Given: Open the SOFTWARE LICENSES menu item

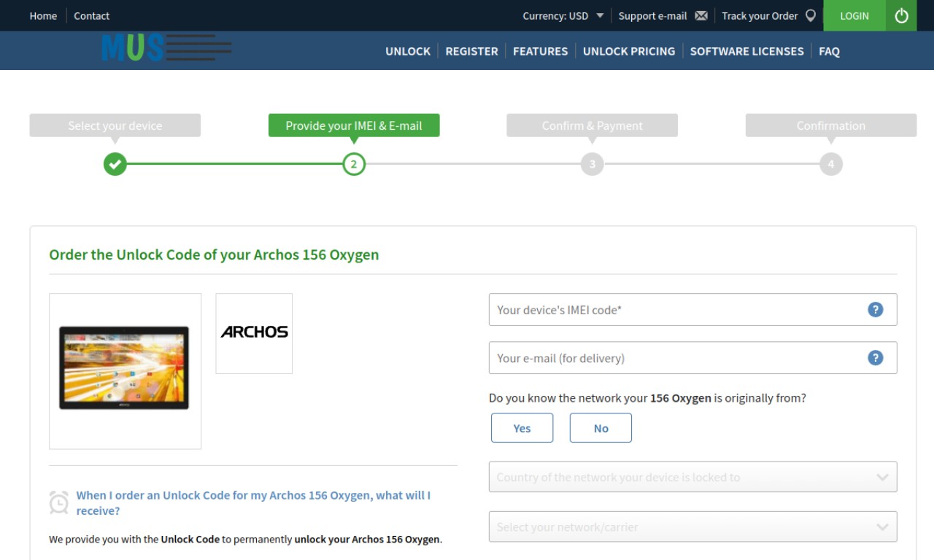Looking at the screenshot, I should pos(746,51).
